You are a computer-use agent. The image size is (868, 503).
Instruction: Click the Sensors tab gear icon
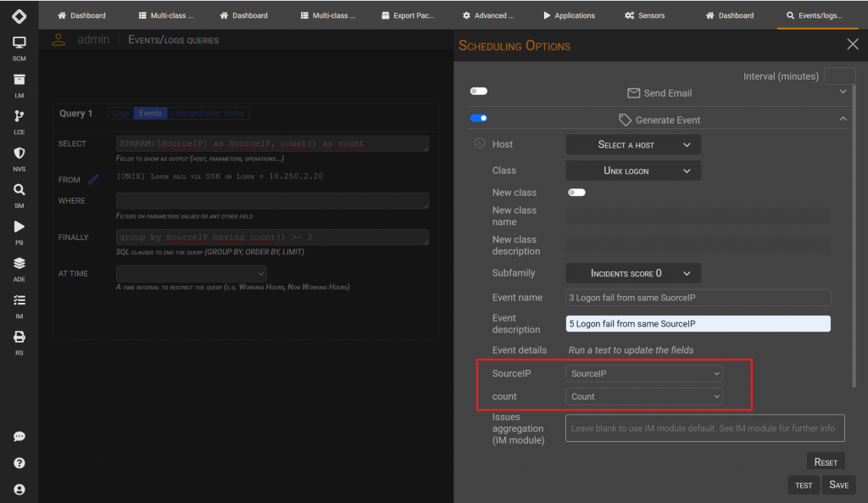tap(630, 15)
